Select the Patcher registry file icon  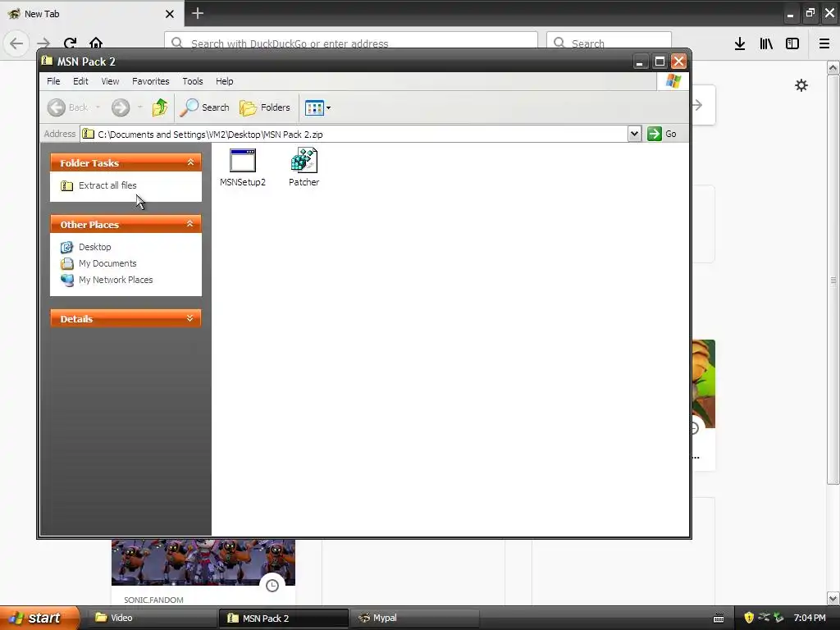tap(304, 167)
